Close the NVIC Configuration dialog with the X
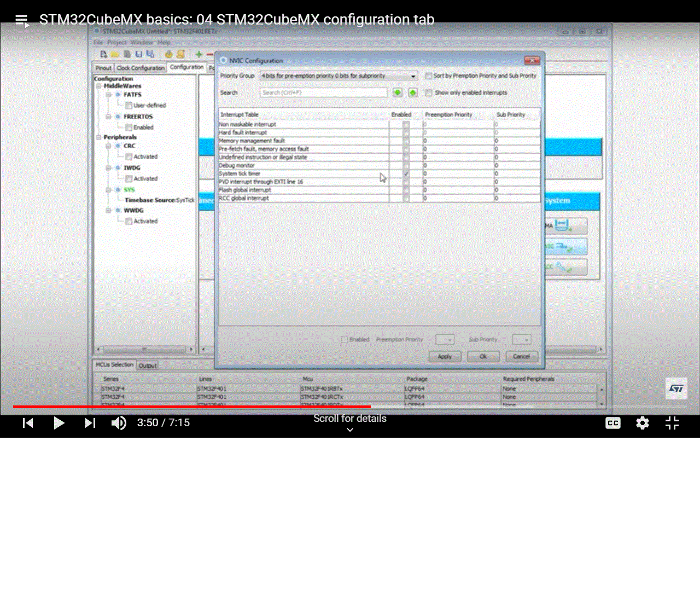The width and height of the screenshot is (700, 615). 532,61
